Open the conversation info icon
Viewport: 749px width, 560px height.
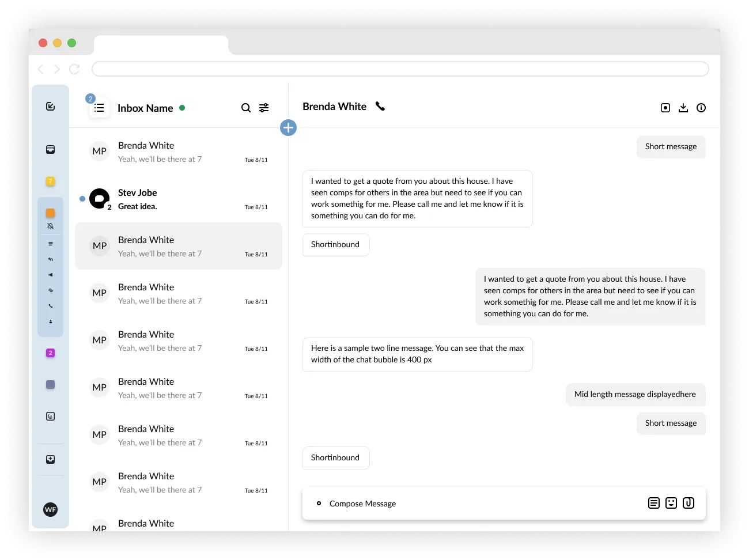701,108
